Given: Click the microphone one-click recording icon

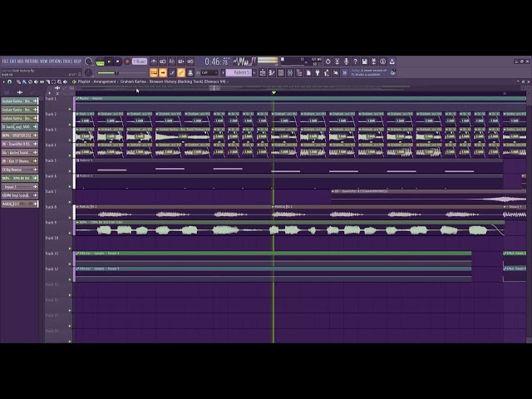Looking at the screenshot, I should 346,62.
